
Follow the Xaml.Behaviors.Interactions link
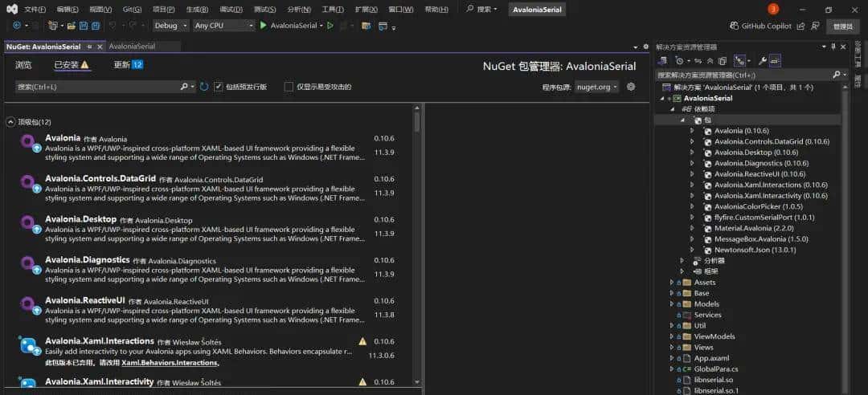(x=170, y=363)
